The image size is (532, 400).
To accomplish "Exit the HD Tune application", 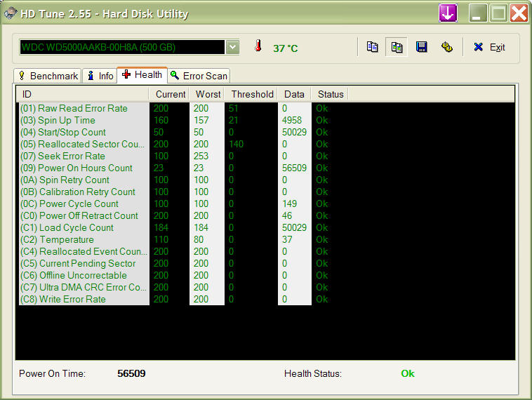I will pos(489,47).
